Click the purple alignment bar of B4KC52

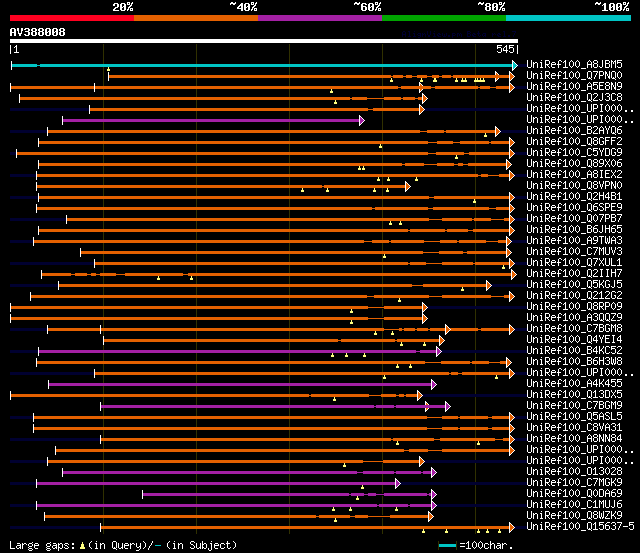pos(240,351)
